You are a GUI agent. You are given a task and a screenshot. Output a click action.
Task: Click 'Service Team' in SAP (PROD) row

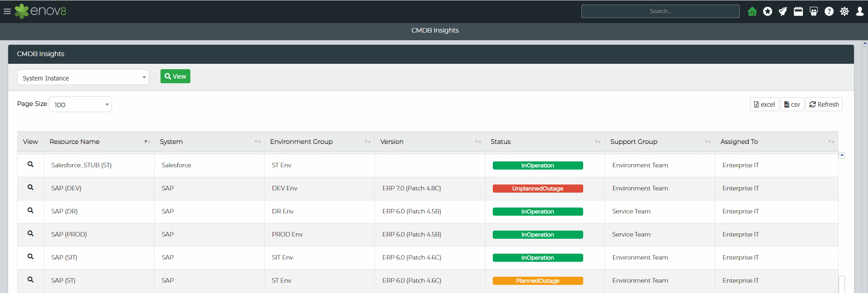coord(632,234)
